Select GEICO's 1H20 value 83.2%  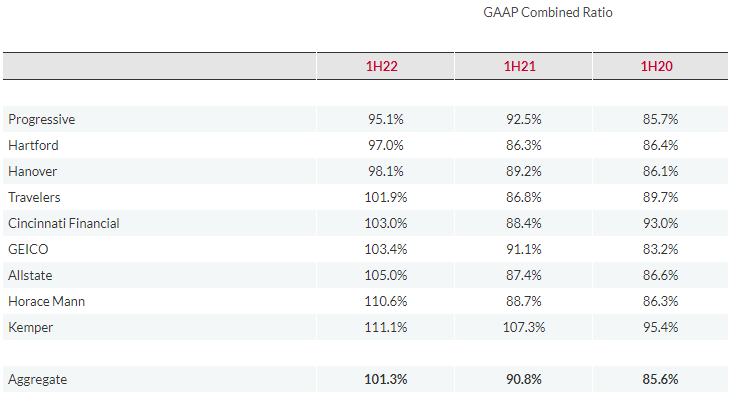click(660, 249)
